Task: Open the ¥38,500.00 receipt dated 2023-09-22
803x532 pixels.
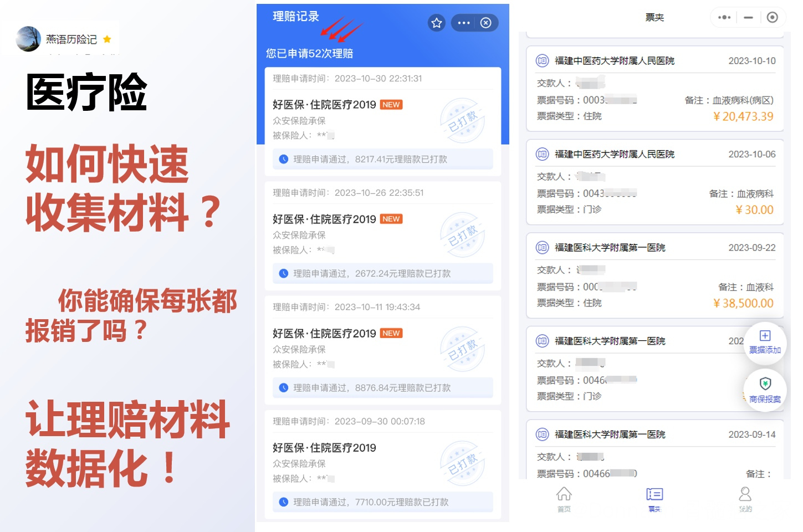Action: [x=655, y=275]
